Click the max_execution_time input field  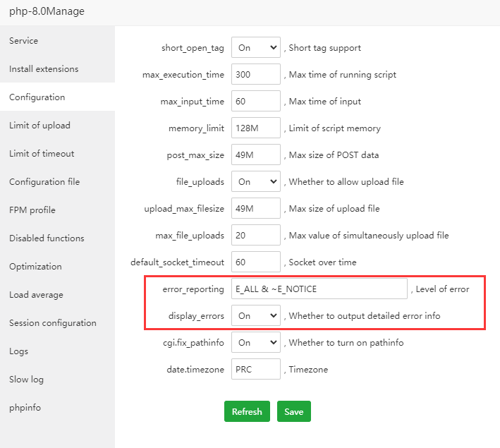pos(255,75)
